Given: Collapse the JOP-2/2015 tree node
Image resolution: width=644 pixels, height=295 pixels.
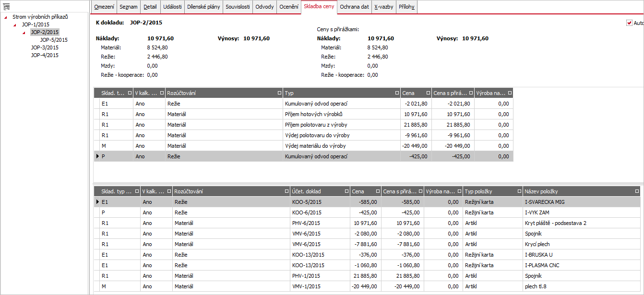Looking at the screenshot, I should tap(24, 33).
